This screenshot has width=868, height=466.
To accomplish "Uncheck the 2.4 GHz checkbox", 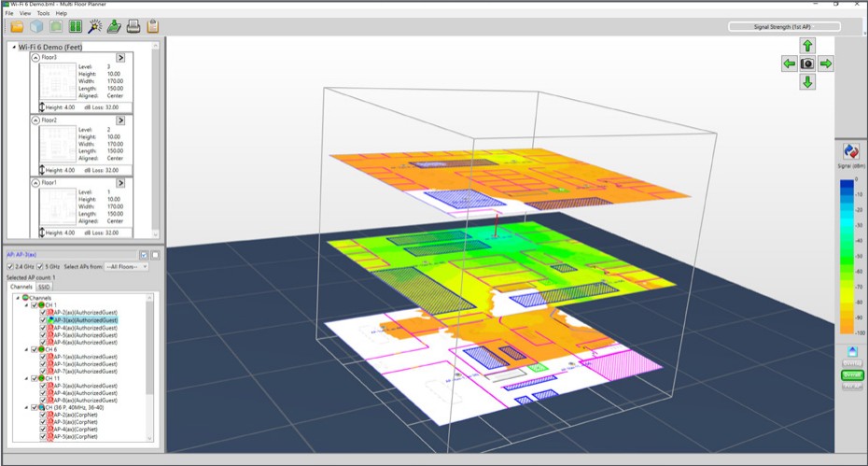I will click(10, 267).
